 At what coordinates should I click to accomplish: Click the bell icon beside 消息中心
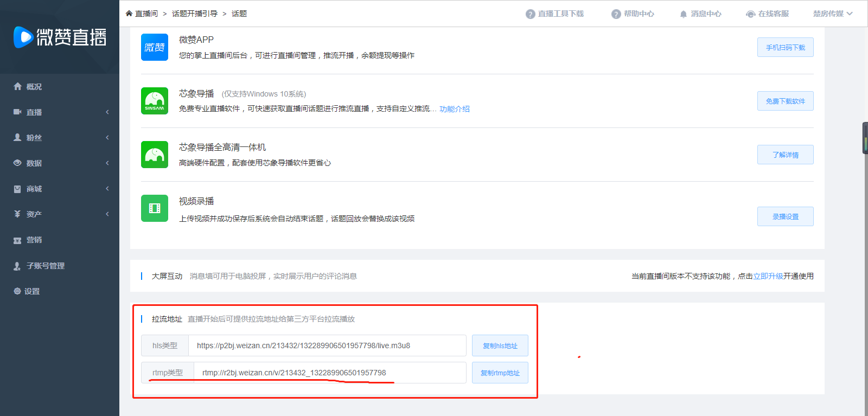(684, 14)
